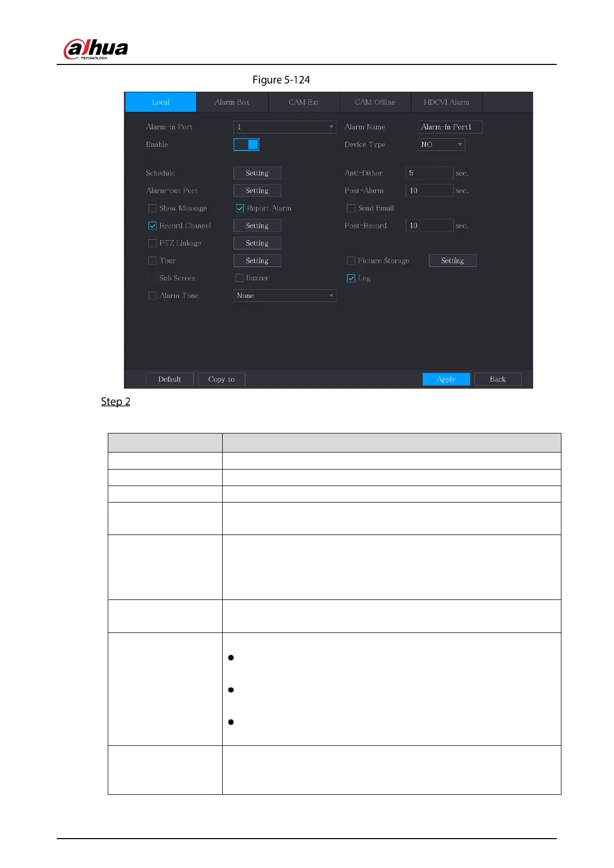This screenshot has width=614, height=868.
Task: Click the Back button
Action: (x=498, y=379)
